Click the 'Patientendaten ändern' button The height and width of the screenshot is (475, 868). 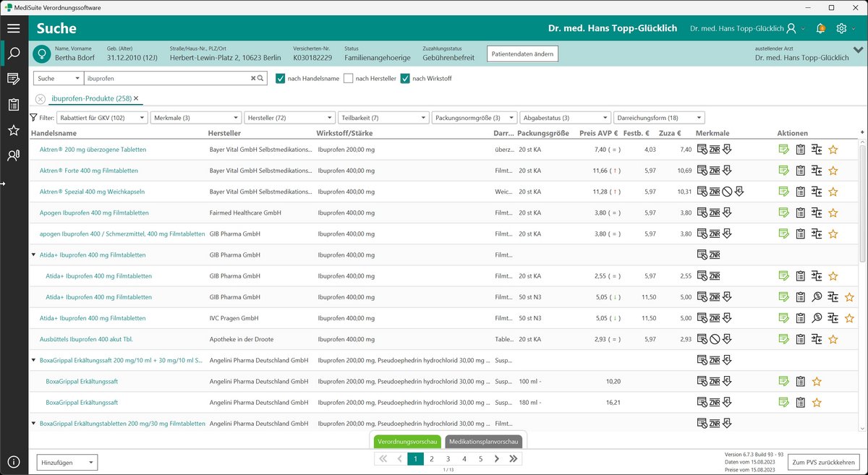tap(522, 54)
